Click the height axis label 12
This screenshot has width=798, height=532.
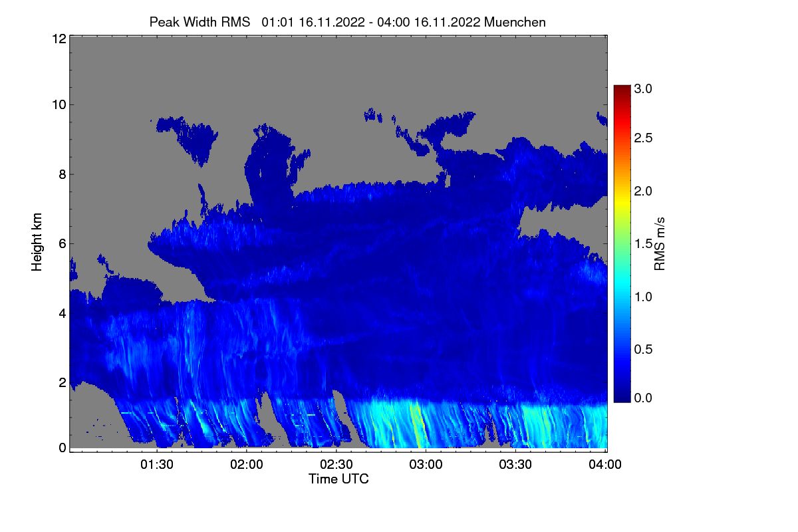click(59, 39)
